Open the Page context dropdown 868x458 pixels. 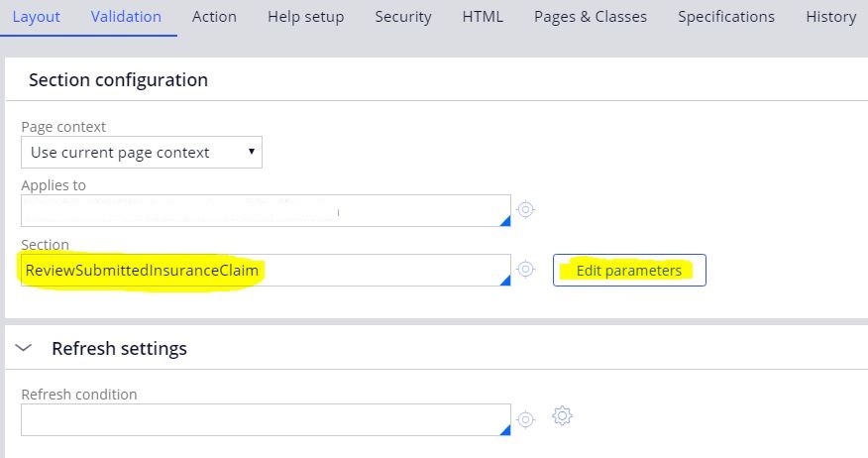(142, 153)
